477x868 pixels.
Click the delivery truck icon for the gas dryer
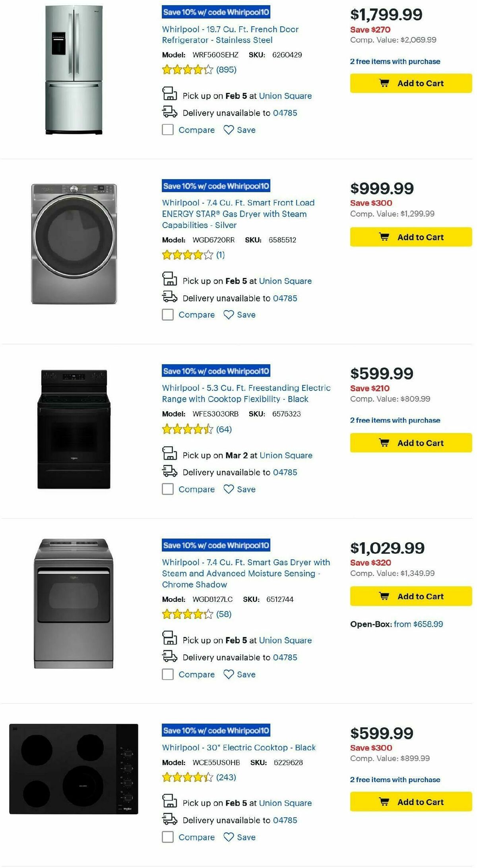(x=170, y=298)
